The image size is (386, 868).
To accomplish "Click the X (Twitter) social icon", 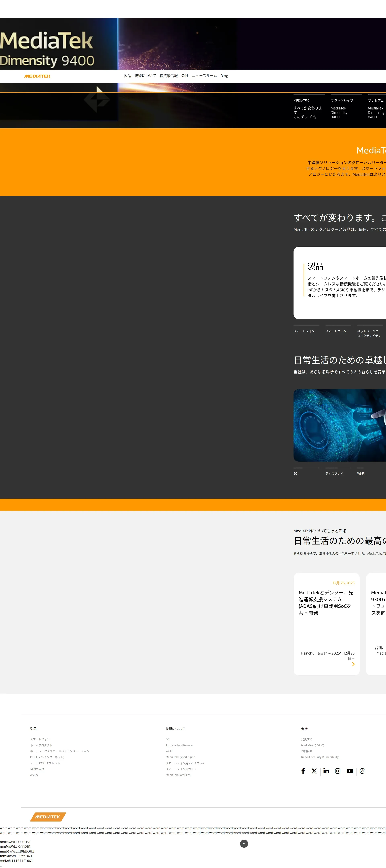I will 314,771.
